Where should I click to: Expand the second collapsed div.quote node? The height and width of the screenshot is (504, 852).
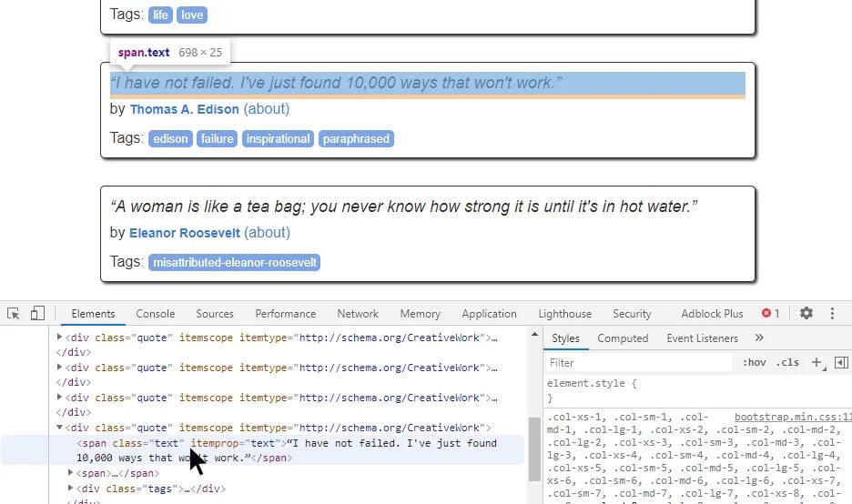59,367
